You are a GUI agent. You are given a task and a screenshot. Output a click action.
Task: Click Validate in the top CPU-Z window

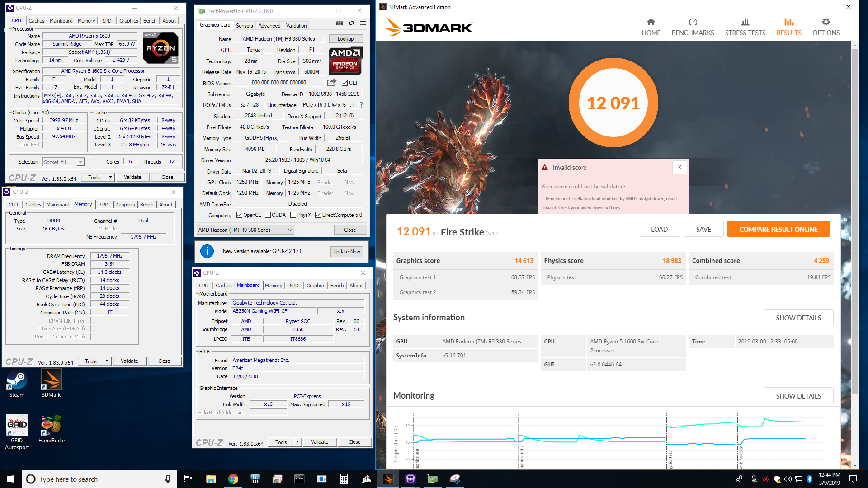(132, 177)
